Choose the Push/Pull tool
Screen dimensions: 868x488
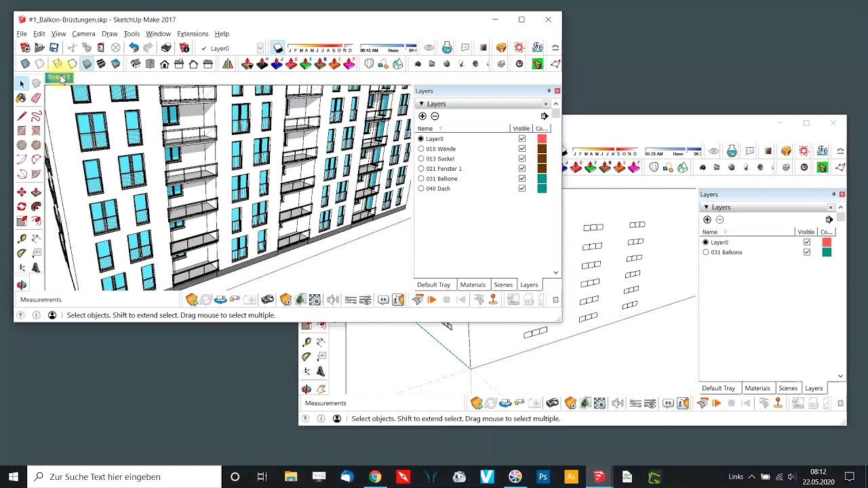[x=36, y=192]
